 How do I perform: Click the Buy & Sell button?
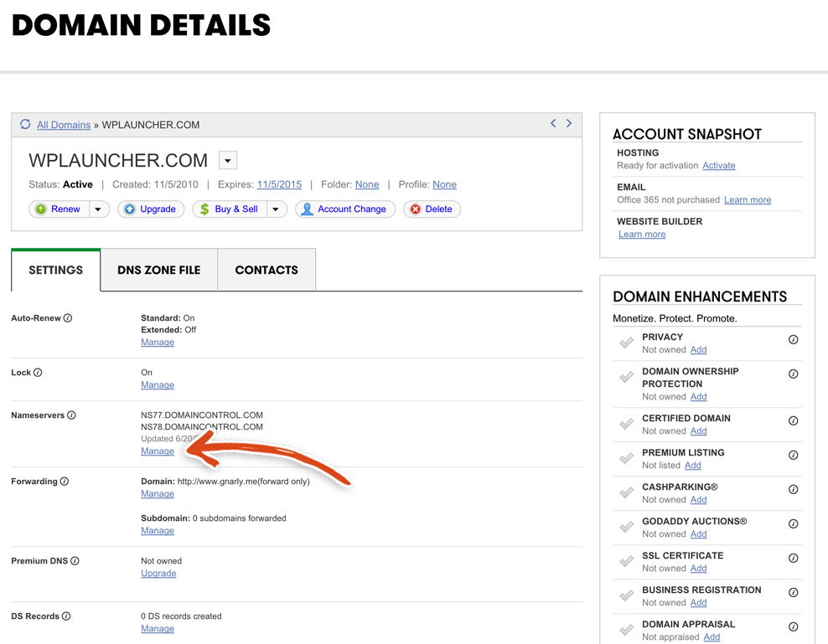(x=230, y=209)
